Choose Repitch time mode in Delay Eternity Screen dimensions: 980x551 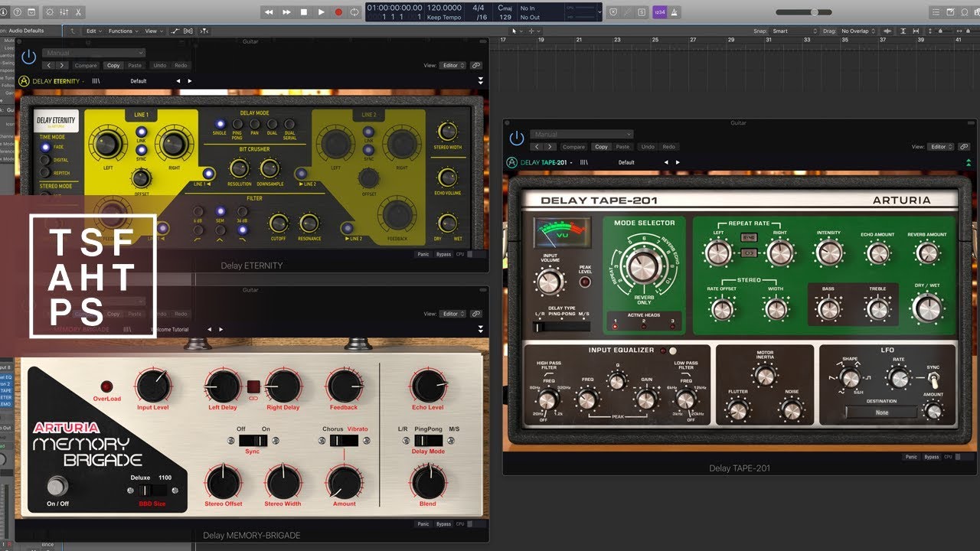(x=45, y=173)
